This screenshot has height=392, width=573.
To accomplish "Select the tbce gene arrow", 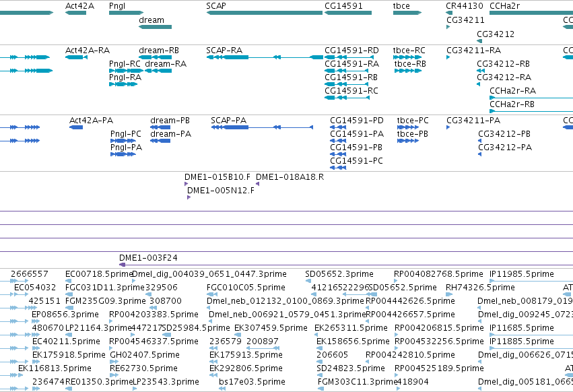I will click(x=407, y=13).
